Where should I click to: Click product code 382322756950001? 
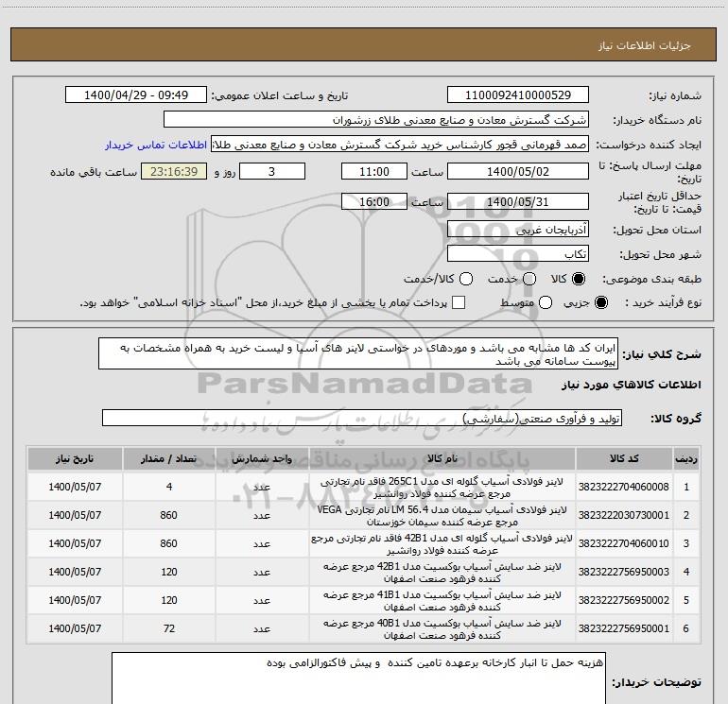[x=624, y=628]
